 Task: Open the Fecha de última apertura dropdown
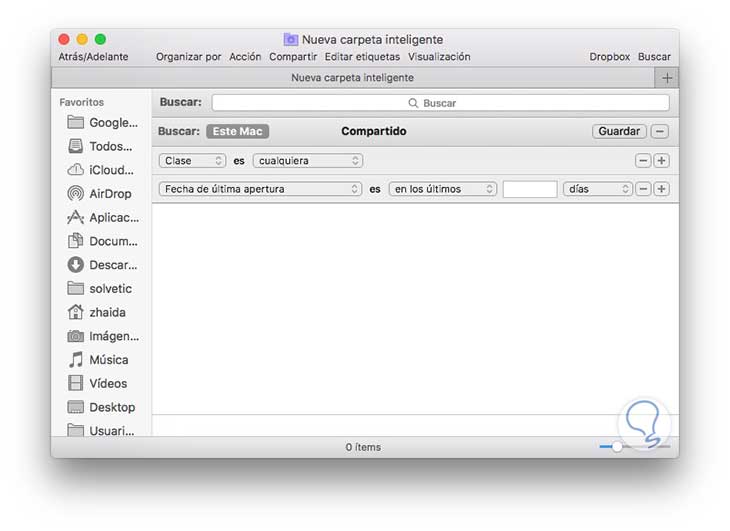[260, 189]
